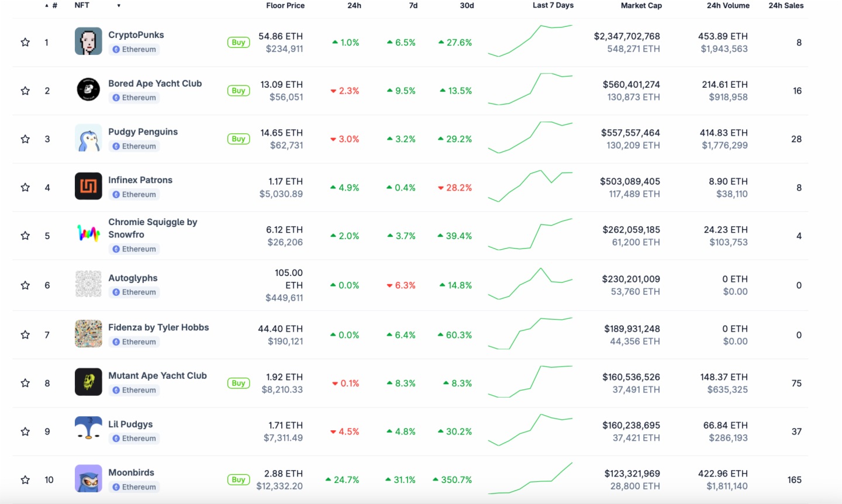Sort by the 24h Volume column

(x=727, y=5)
